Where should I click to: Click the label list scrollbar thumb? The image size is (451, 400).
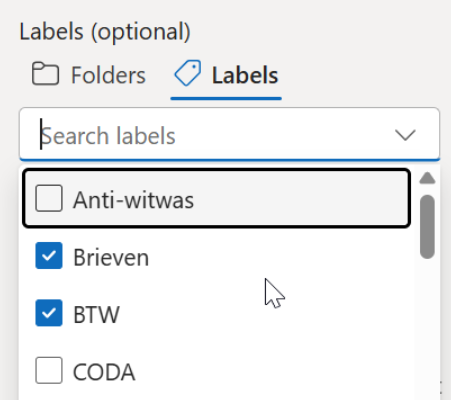coord(427,227)
